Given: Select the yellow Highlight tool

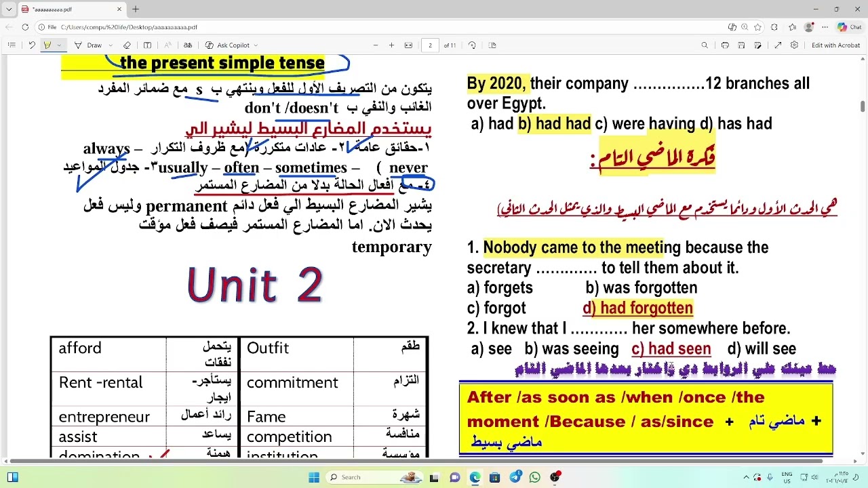Looking at the screenshot, I should coord(47,45).
